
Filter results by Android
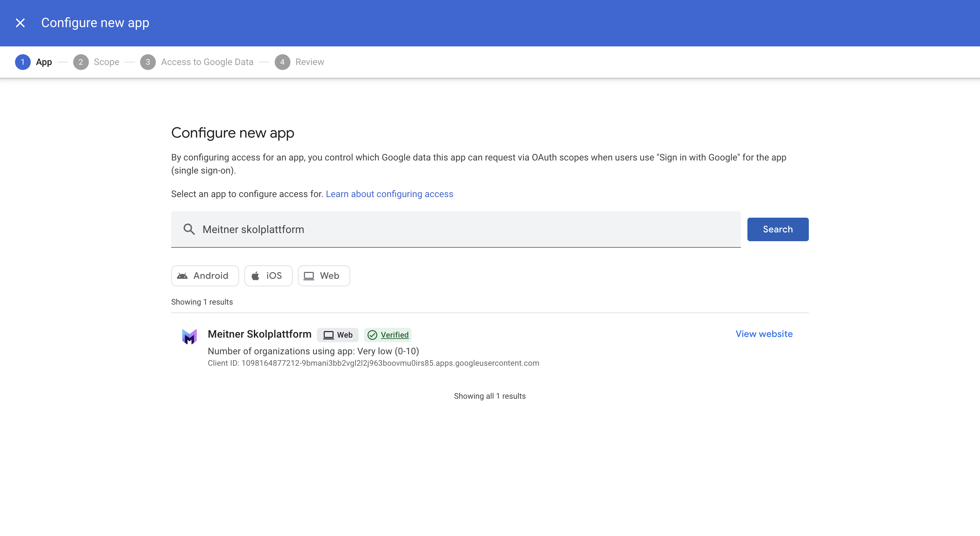(205, 276)
